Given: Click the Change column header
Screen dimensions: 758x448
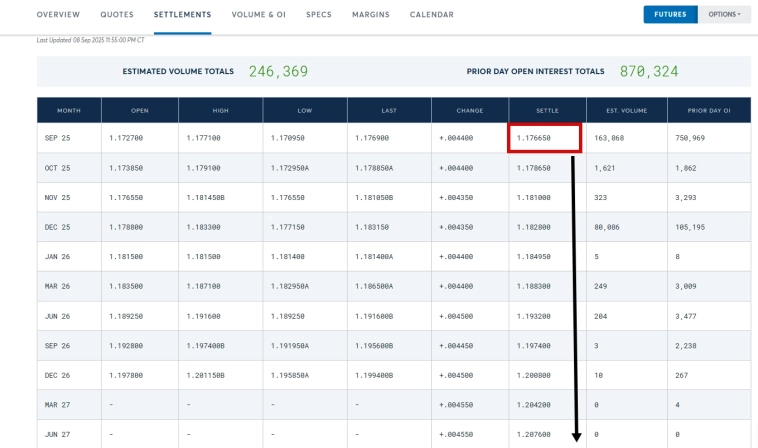Looking at the screenshot, I should [470, 109].
